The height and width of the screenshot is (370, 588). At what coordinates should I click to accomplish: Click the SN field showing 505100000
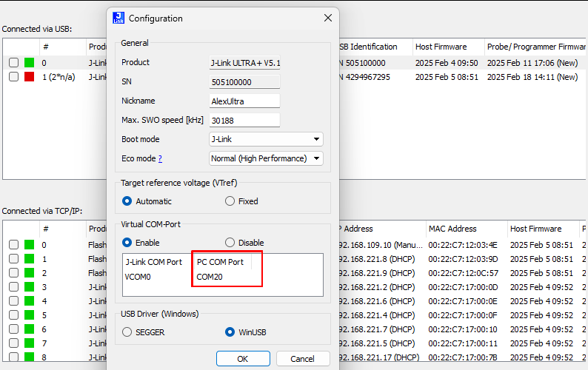(244, 81)
